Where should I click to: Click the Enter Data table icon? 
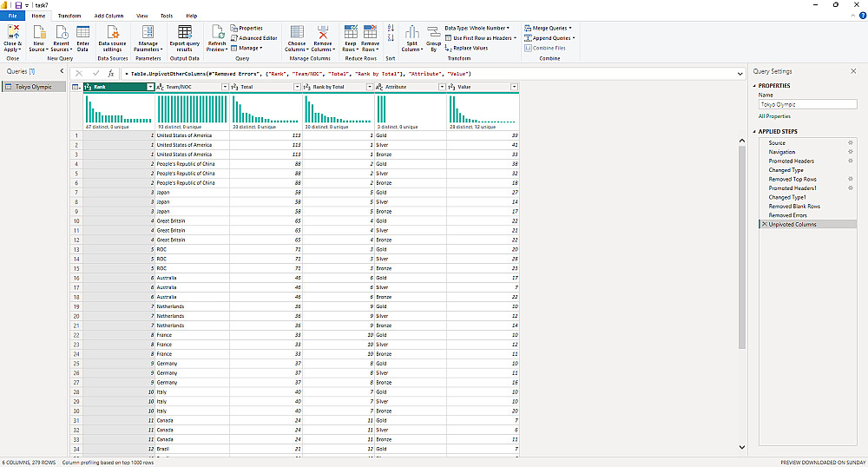click(x=83, y=33)
